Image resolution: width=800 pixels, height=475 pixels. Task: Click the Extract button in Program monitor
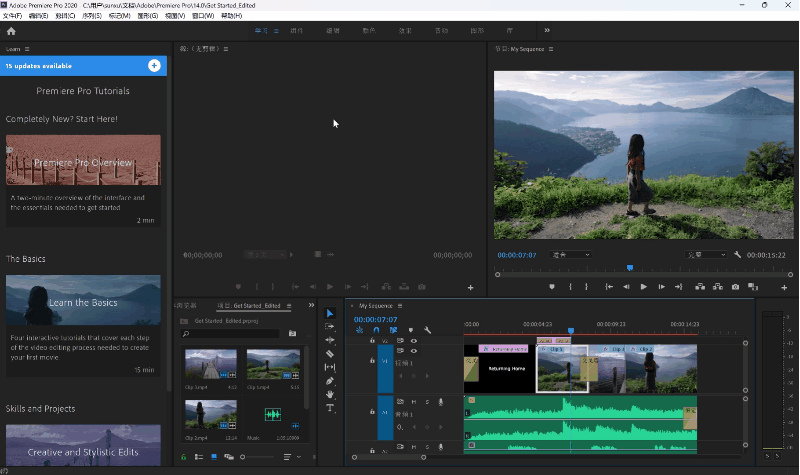[718, 287]
